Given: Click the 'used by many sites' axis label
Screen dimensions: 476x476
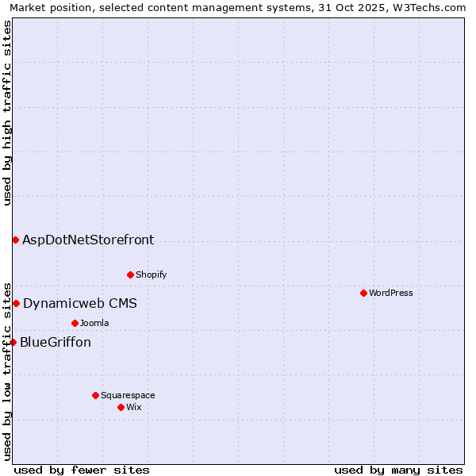Looking at the screenshot, I should 398,470.
